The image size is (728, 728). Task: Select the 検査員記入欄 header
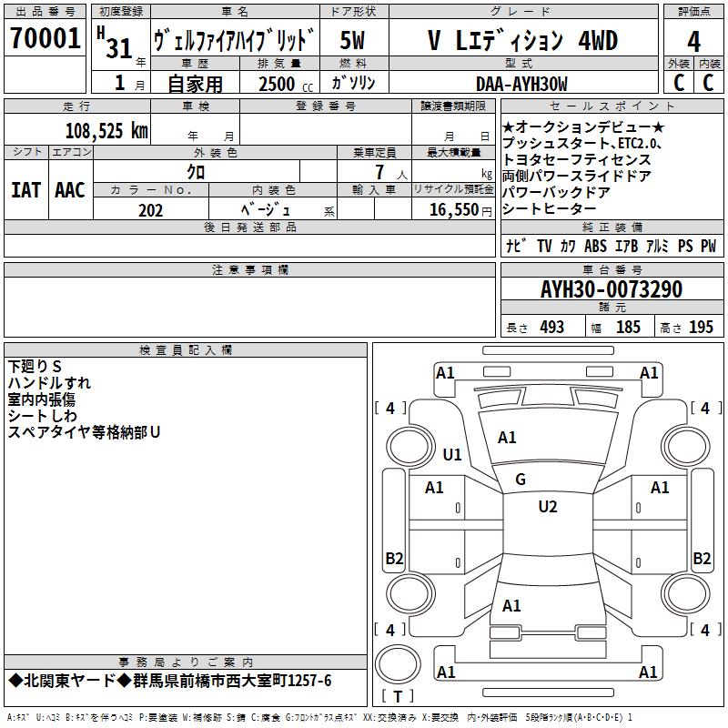tap(186, 350)
